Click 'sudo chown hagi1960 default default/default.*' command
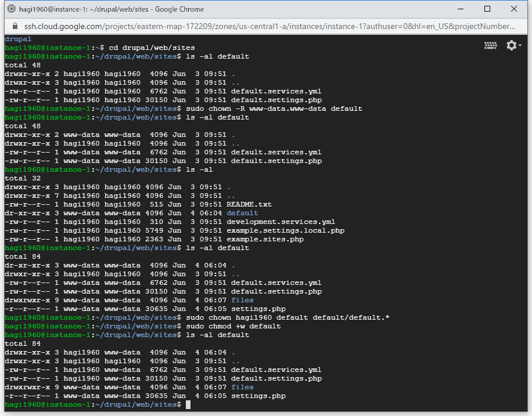Screen dimensions: 532x416 287,318
